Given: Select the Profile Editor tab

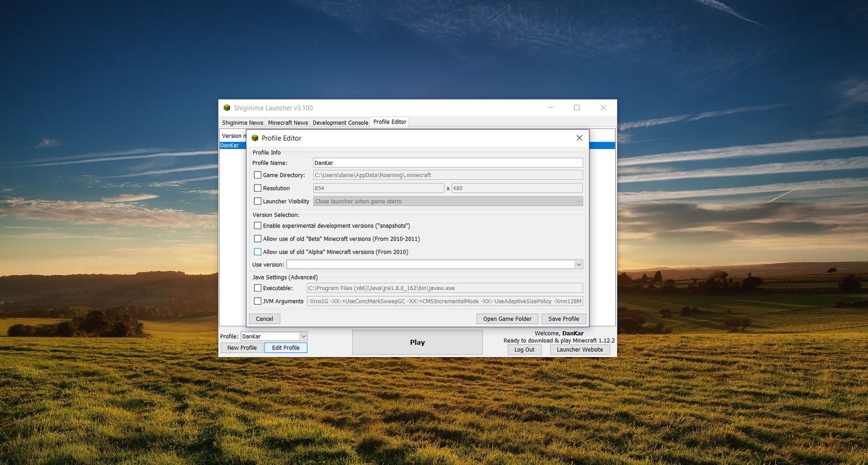Looking at the screenshot, I should (390, 122).
